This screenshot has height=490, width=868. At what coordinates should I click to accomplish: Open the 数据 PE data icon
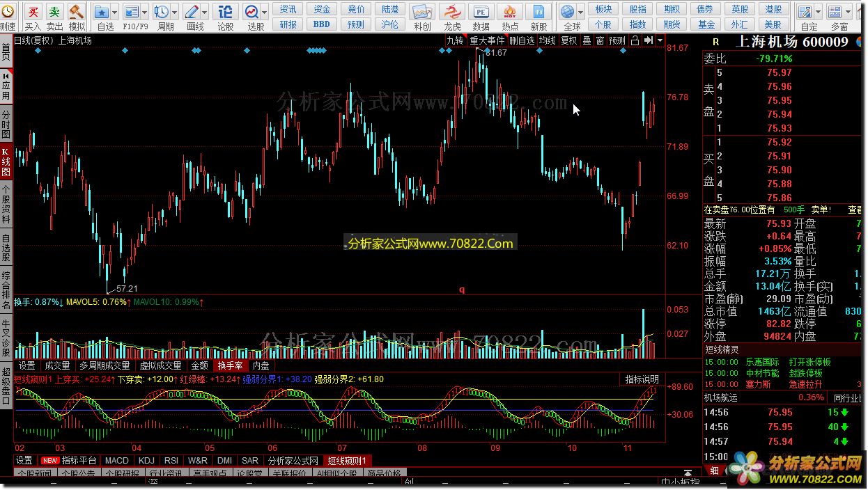pos(481,12)
